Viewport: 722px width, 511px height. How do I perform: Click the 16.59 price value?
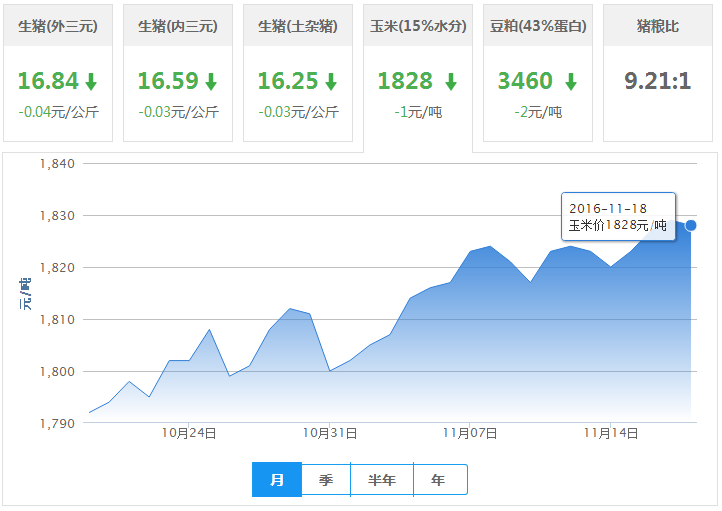coord(168,81)
